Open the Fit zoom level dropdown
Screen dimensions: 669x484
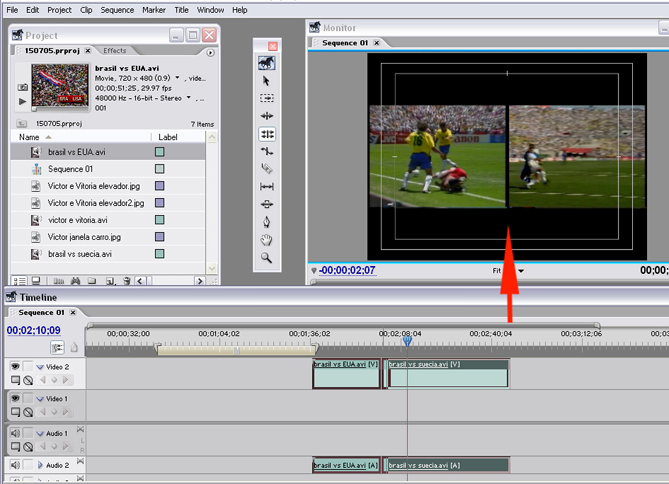[x=520, y=271]
